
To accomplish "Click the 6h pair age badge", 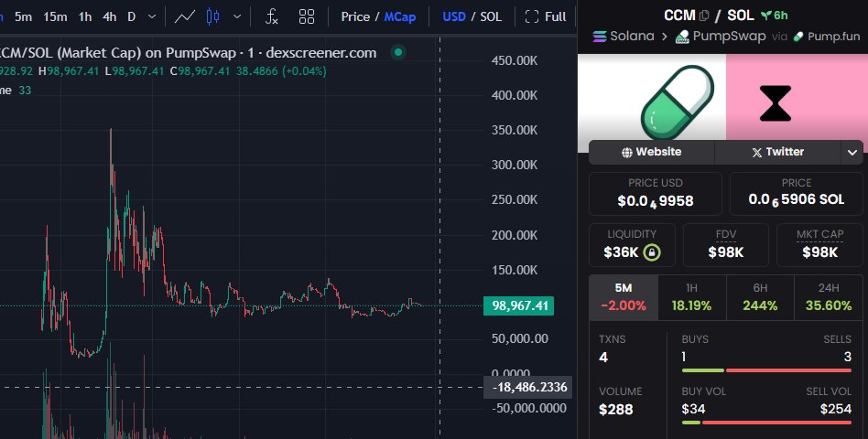I will pos(775,16).
